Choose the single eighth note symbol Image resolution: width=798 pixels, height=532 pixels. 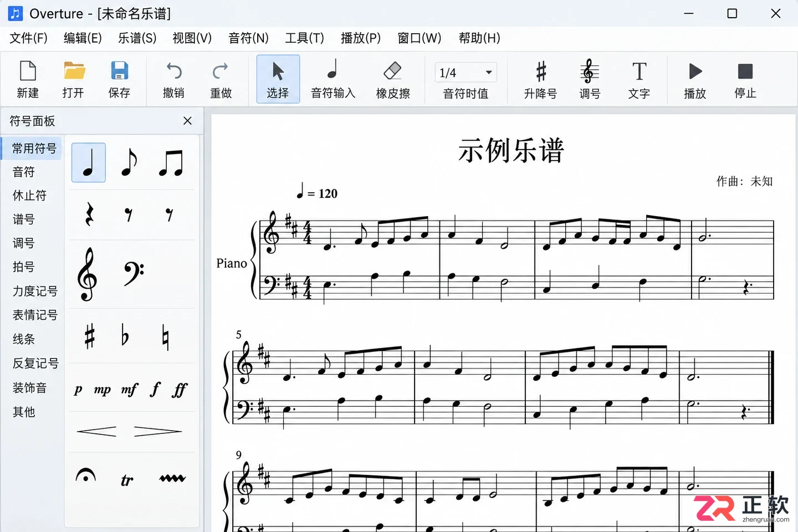point(129,162)
